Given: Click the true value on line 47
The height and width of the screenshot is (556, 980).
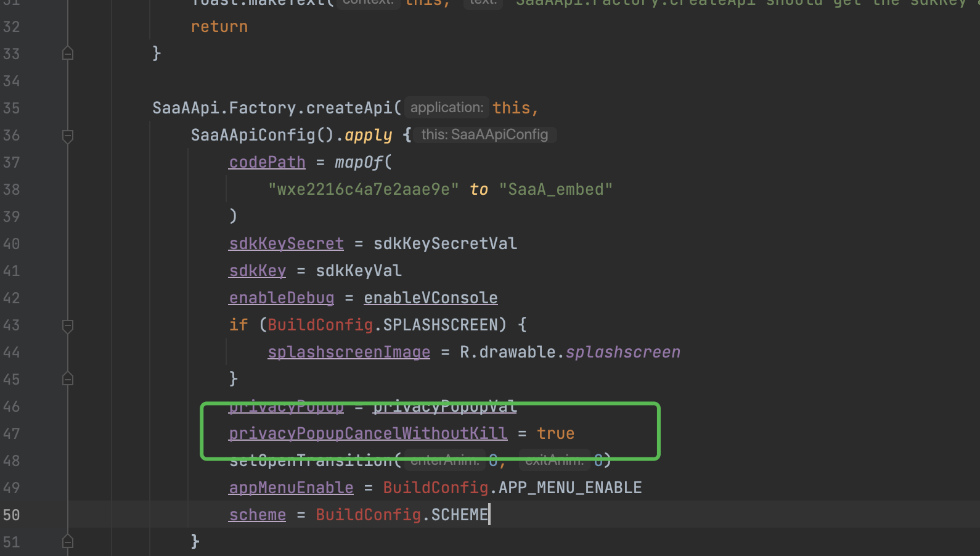Looking at the screenshot, I should [x=555, y=433].
